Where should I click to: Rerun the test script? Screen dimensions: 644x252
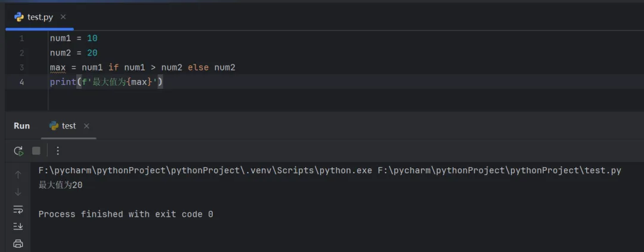click(x=18, y=150)
